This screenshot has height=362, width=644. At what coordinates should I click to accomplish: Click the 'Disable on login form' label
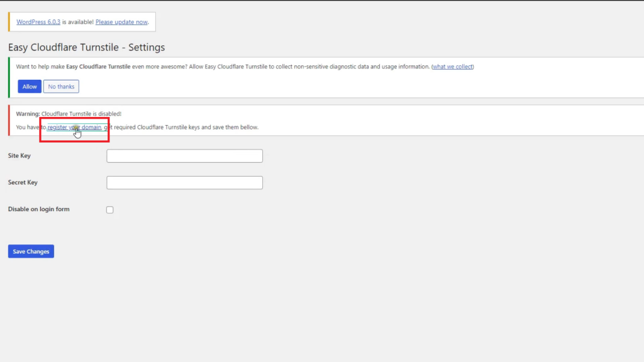pyautogui.click(x=38, y=209)
